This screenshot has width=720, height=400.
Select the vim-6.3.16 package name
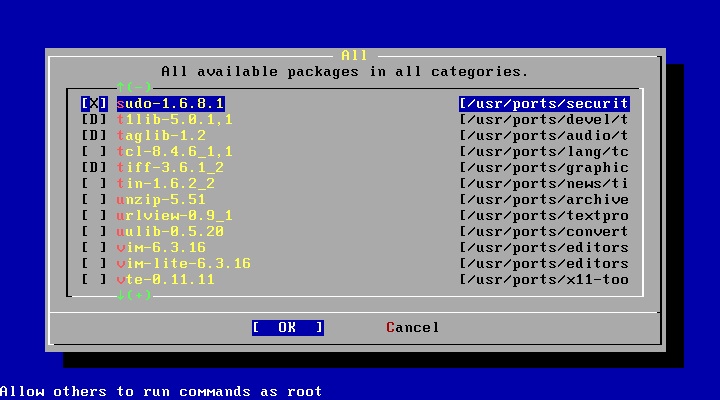click(x=161, y=248)
